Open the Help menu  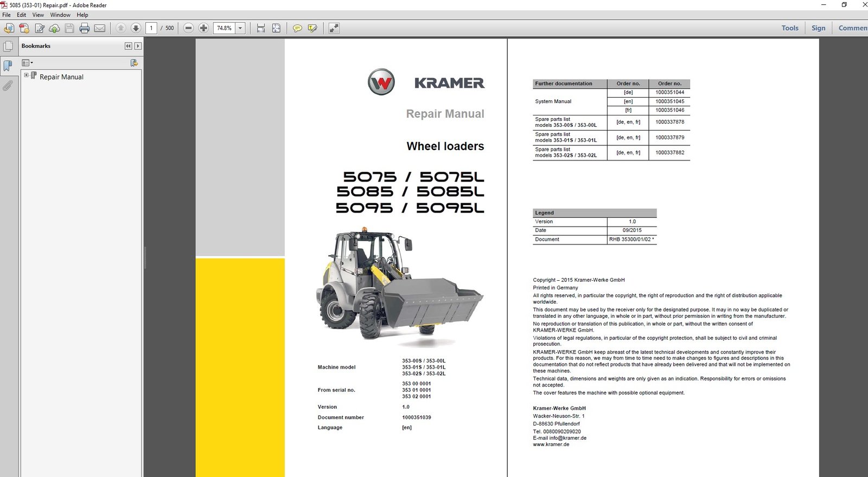(82, 15)
